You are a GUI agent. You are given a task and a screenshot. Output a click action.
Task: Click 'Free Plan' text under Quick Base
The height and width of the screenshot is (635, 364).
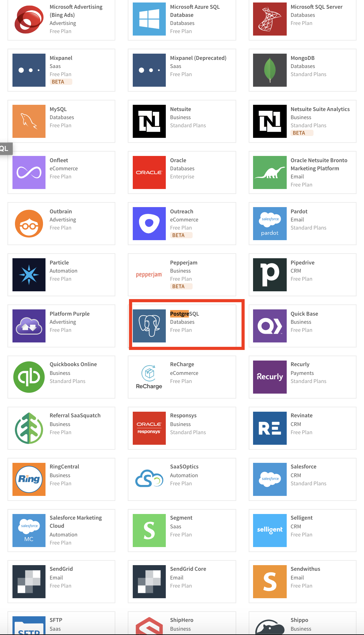click(x=301, y=330)
